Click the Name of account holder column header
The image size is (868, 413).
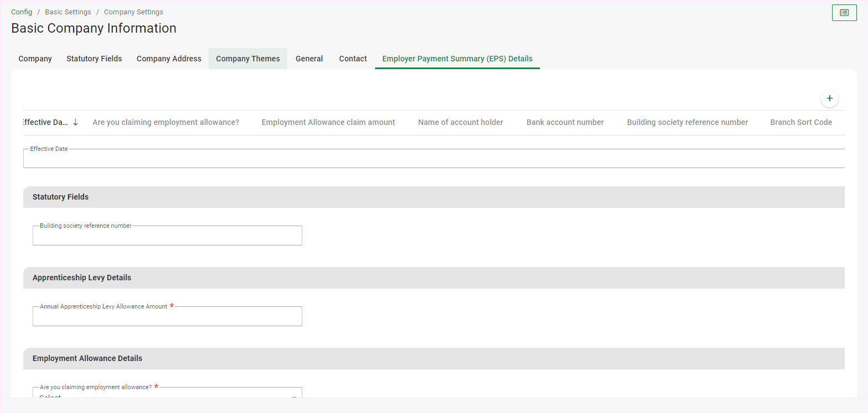pyautogui.click(x=460, y=122)
